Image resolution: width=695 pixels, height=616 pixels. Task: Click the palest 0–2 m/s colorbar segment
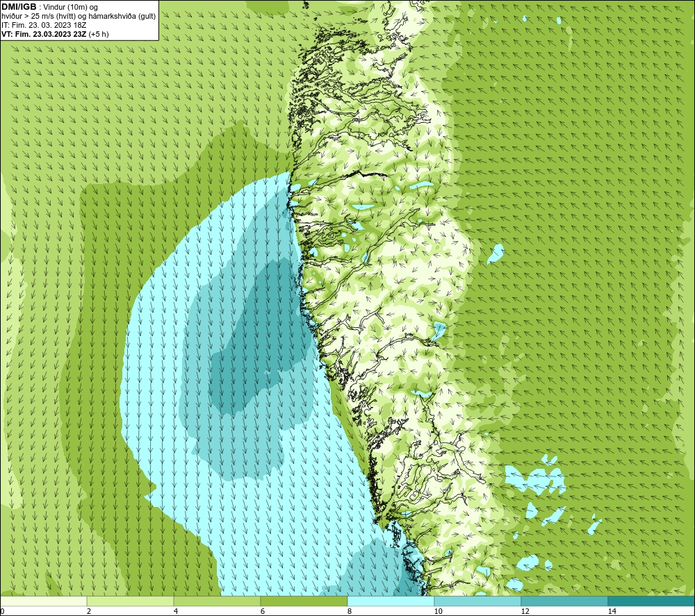[43, 601]
